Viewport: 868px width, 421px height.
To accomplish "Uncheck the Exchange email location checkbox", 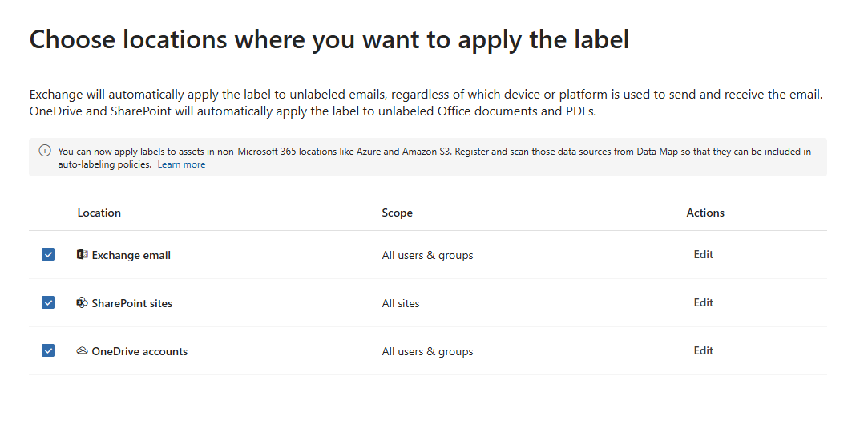I will point(48,255).
